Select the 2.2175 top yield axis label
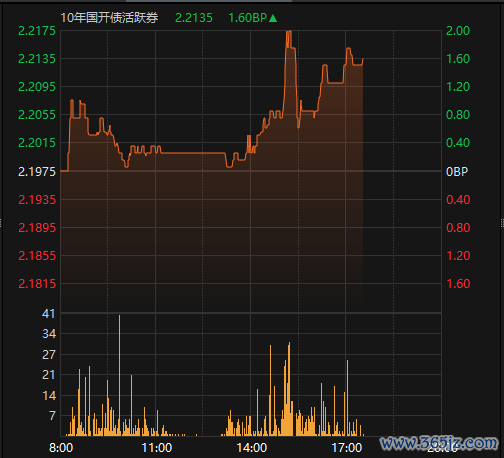Viewport: 504px width, 458px height. coord(37,31)
